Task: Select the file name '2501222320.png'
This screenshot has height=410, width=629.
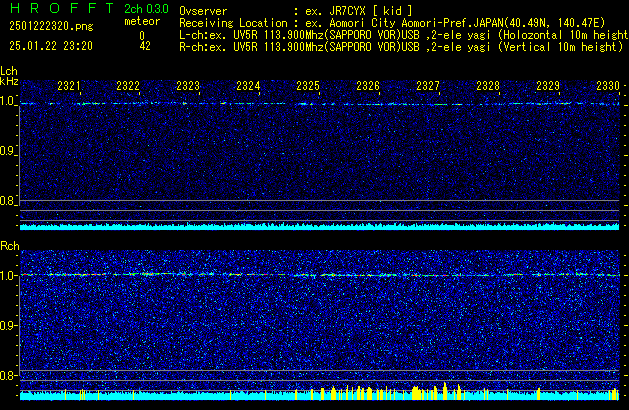Action: (51, 26)
